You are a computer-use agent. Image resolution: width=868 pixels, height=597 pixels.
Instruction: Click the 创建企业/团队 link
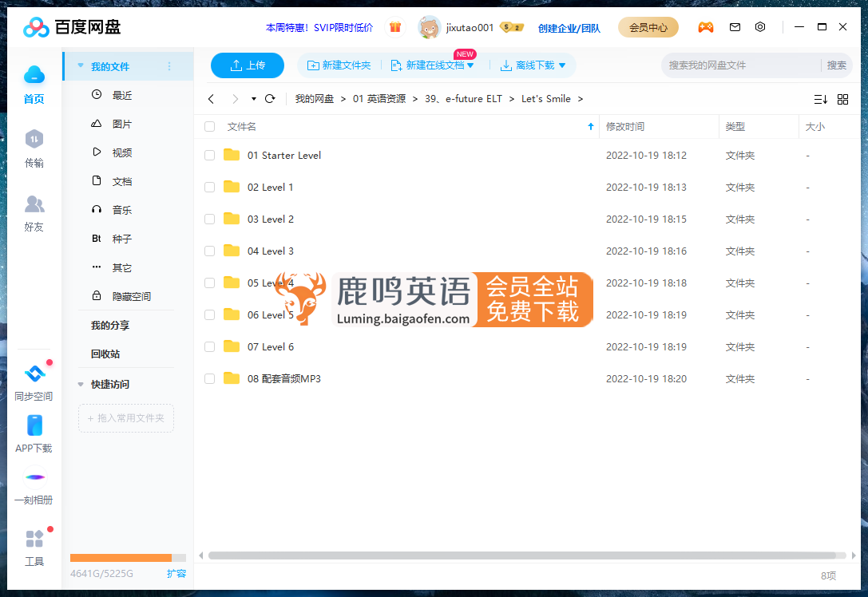tap(569, 28)
